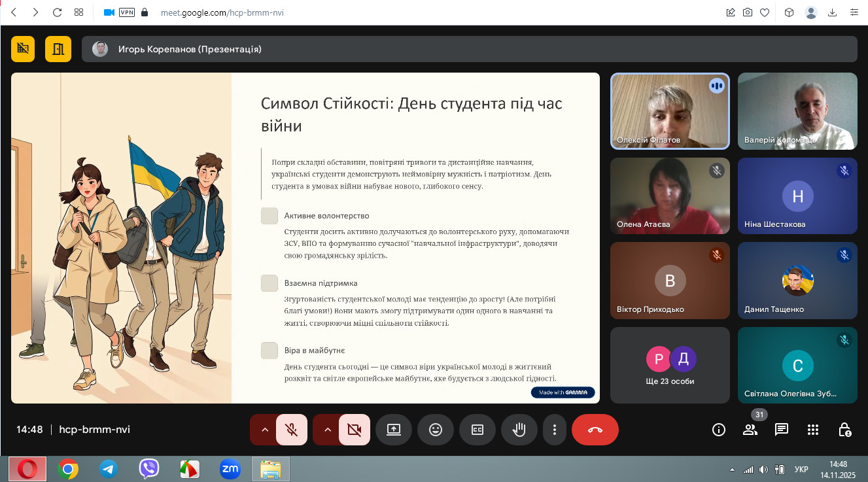Image resolution: width=868 pixels, height=482 pixels.
Task: Open the 'Ще 23 особи' tile
Action: point(670,365)
